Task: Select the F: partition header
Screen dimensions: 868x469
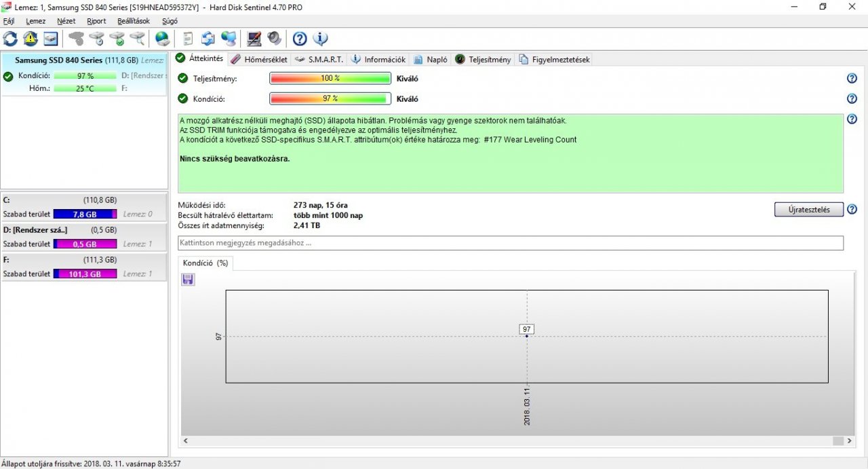Action: pyautogui.click(x=84, y=259)
